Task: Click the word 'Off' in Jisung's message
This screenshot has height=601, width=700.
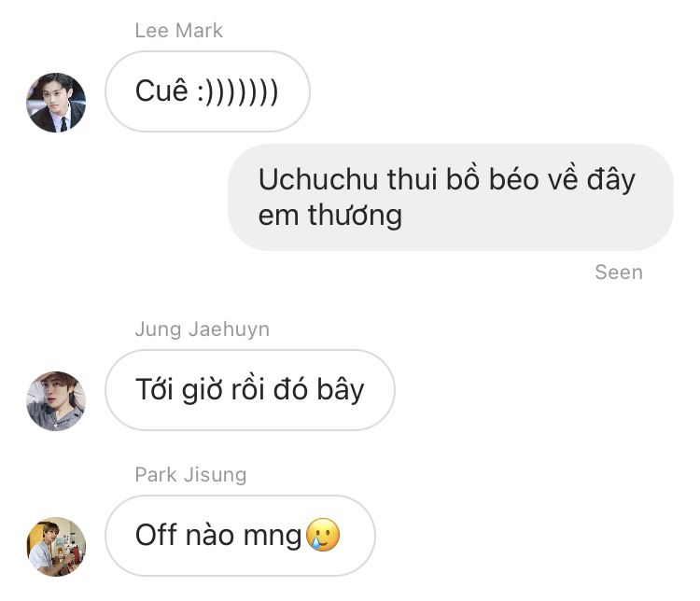Action: coord(156,535)
